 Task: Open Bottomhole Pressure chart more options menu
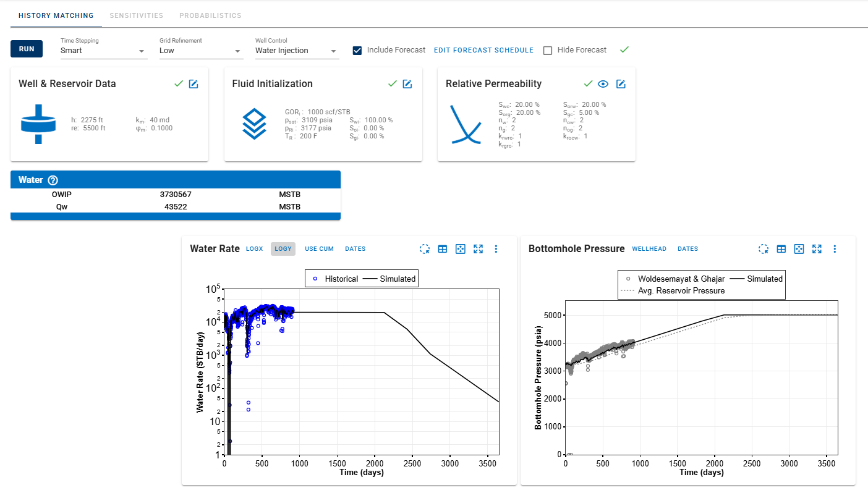point(835,249)
